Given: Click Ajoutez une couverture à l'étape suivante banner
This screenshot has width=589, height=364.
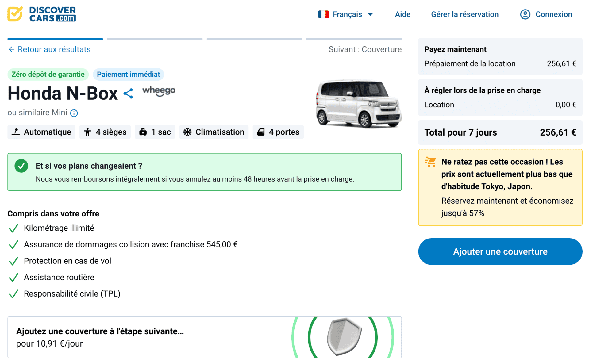Looking at the screenshot, I should [205, 337].
